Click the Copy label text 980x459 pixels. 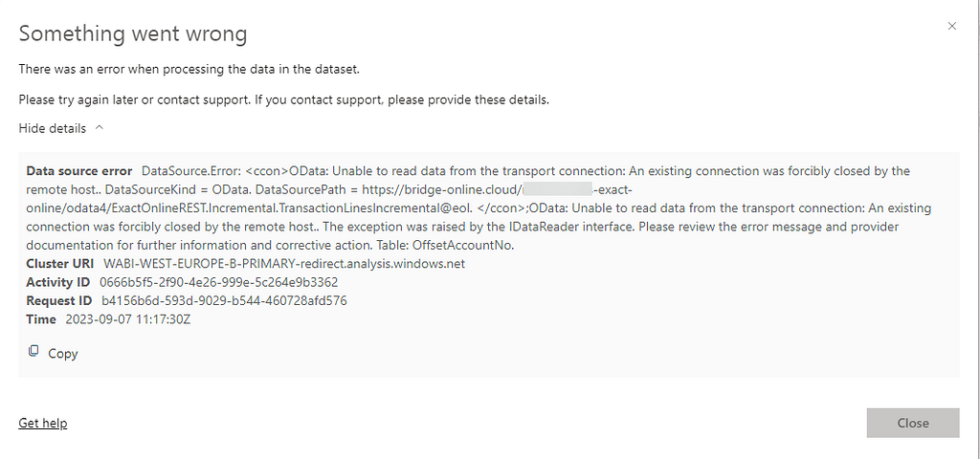[x=63, y=354]
